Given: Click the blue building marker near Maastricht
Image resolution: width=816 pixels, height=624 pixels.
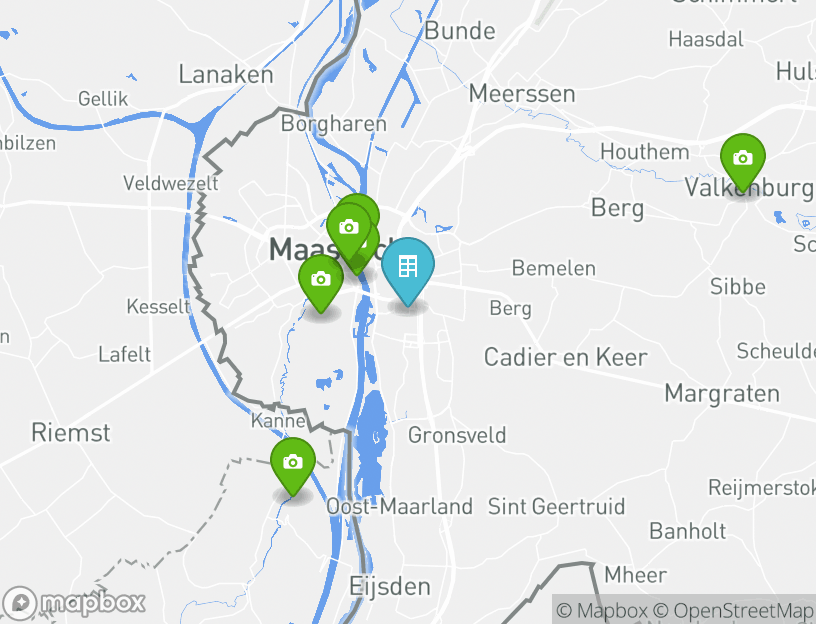Looking at the screenshot, I should pyautogui.click(x=407, y=269).
